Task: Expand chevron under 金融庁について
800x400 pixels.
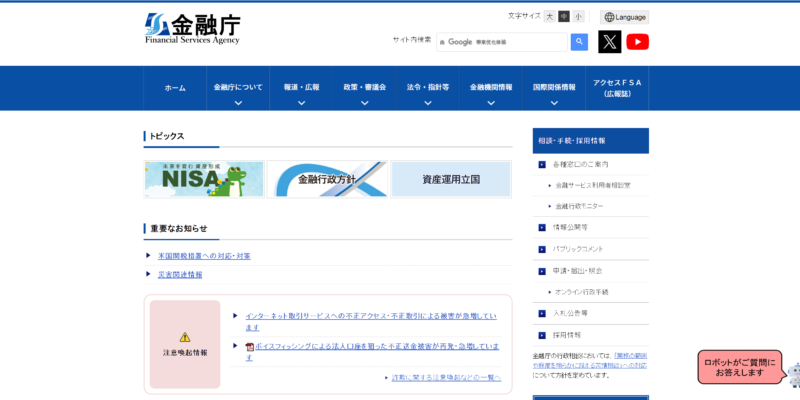Action: (x=238, y=103)
